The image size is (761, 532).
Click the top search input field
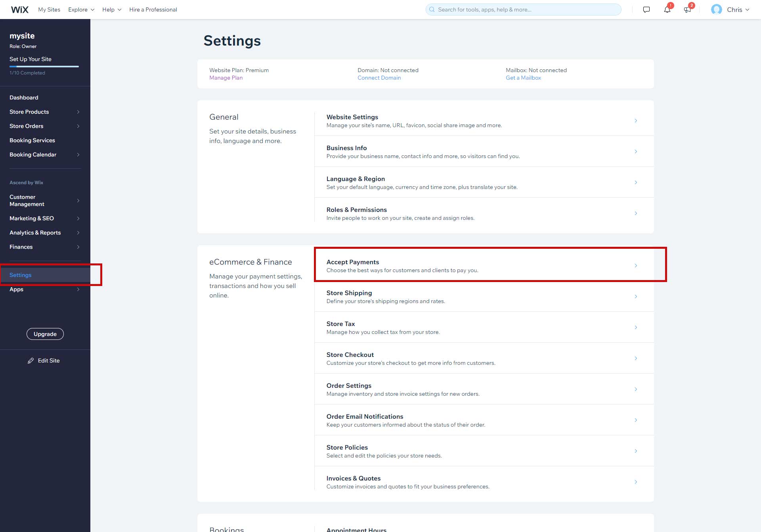(x=527, y=10)
